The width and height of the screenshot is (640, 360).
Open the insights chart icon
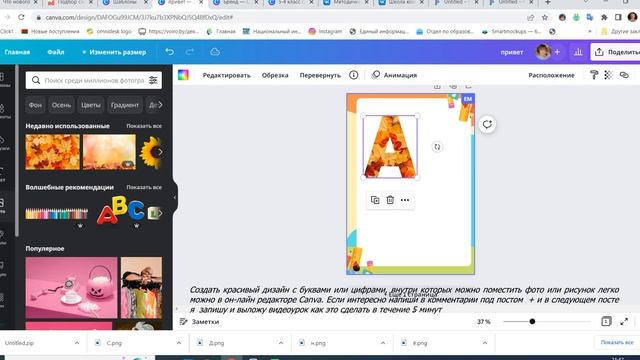578,52
